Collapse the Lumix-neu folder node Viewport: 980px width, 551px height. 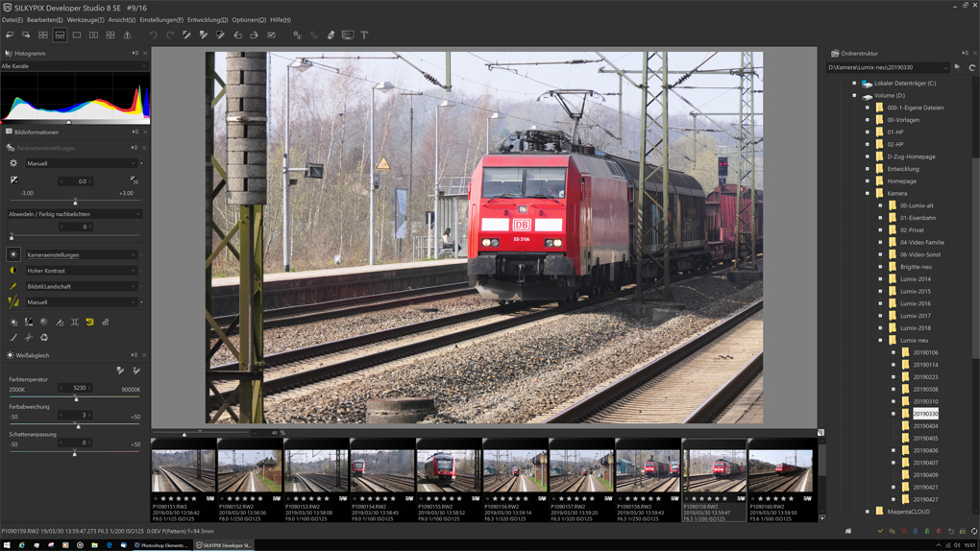click(881, 341)
